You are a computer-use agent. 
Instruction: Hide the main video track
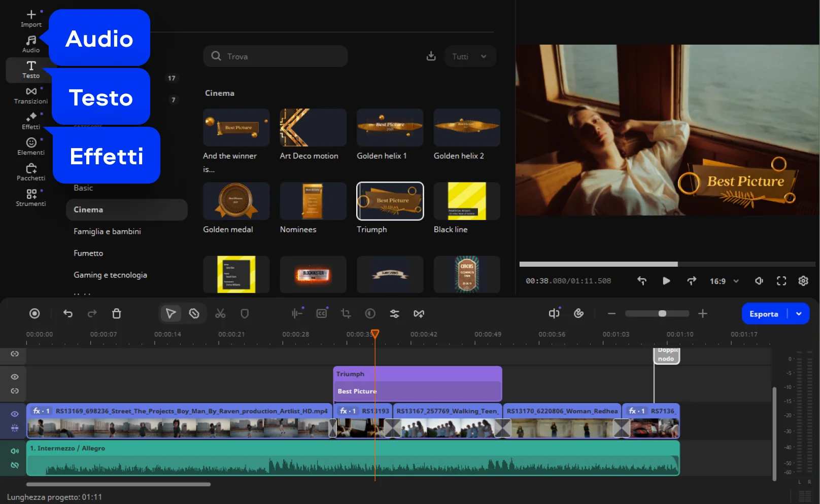[15, 414]
